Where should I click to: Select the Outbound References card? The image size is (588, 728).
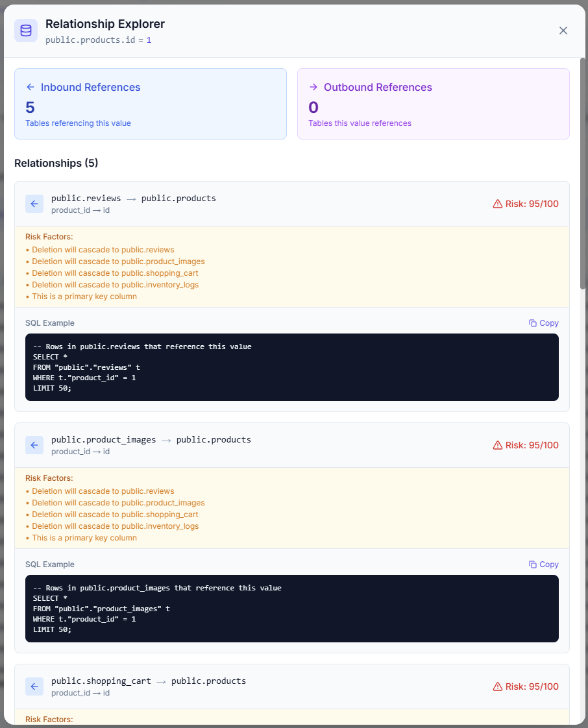[433, 104]
